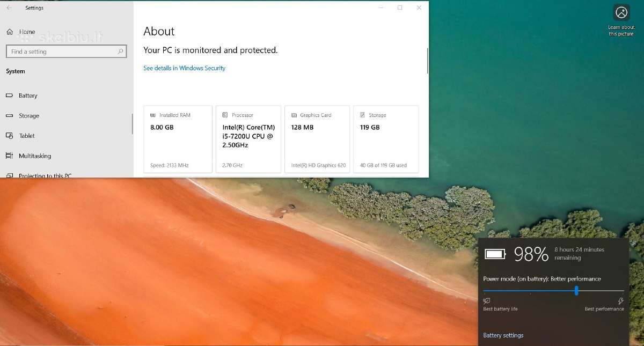The height and width of the screenshot is (346, 644).
Task: Open See details in Windows Security
Action: 184,68
